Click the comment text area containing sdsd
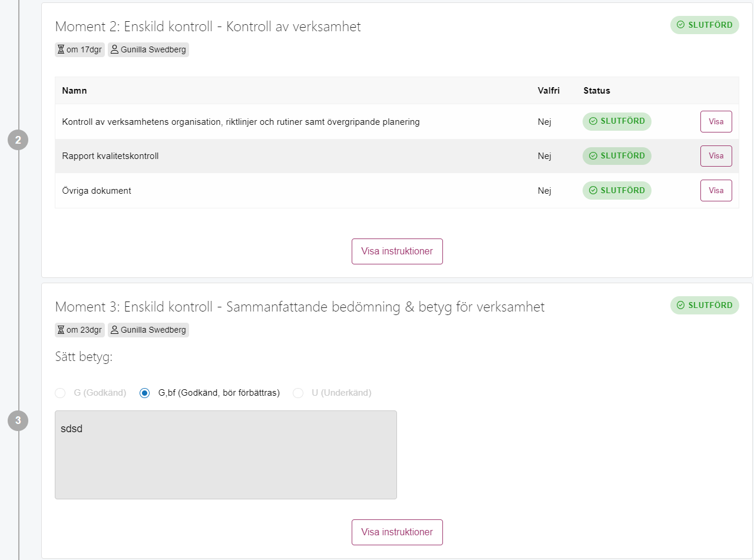Screen dimensions: 754x560 [x=226, y=455]
